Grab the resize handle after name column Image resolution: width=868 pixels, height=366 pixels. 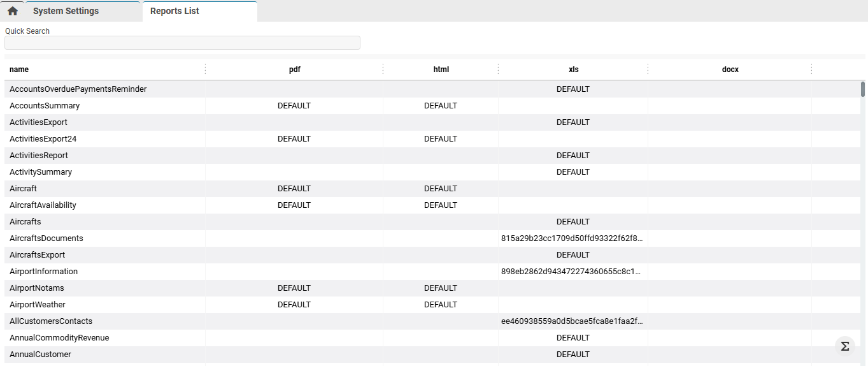[205, 70]
